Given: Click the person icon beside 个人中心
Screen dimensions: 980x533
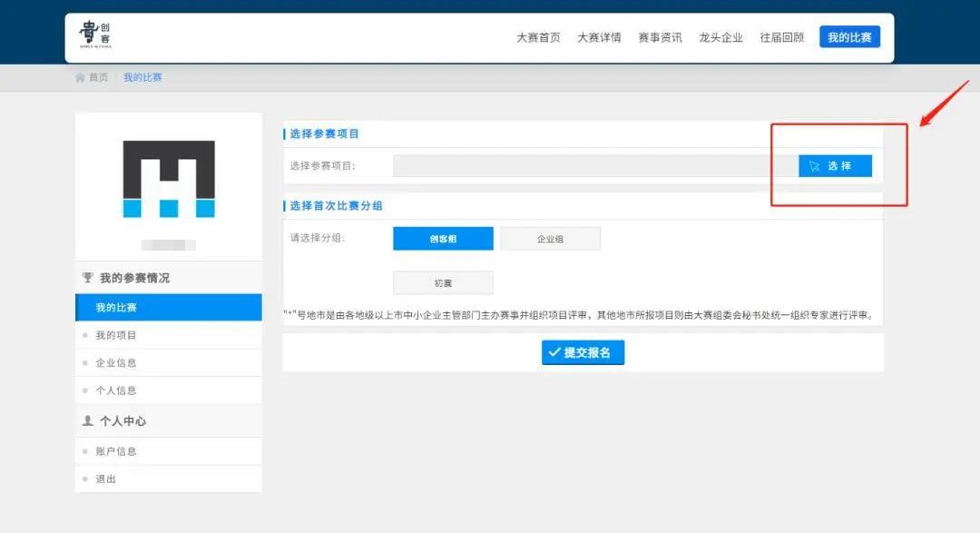Looking at the screenshot, I should pos(88,421).
